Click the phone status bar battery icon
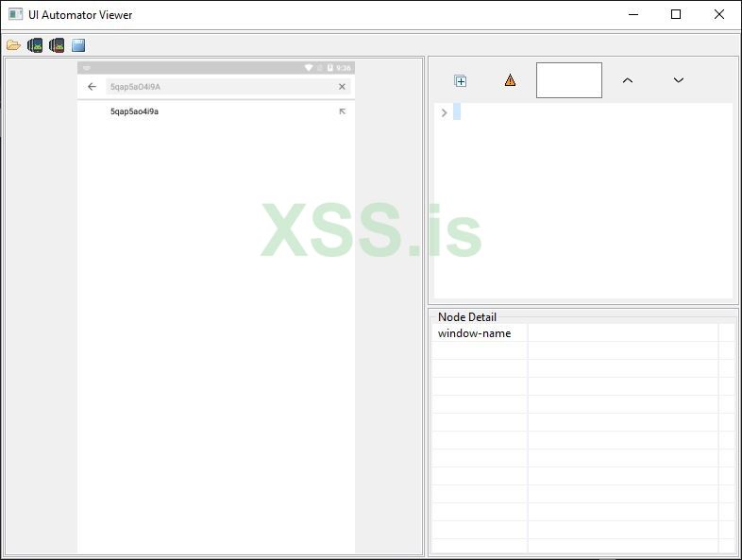Viewport: 742px width, 560px height. pos(330,68)
